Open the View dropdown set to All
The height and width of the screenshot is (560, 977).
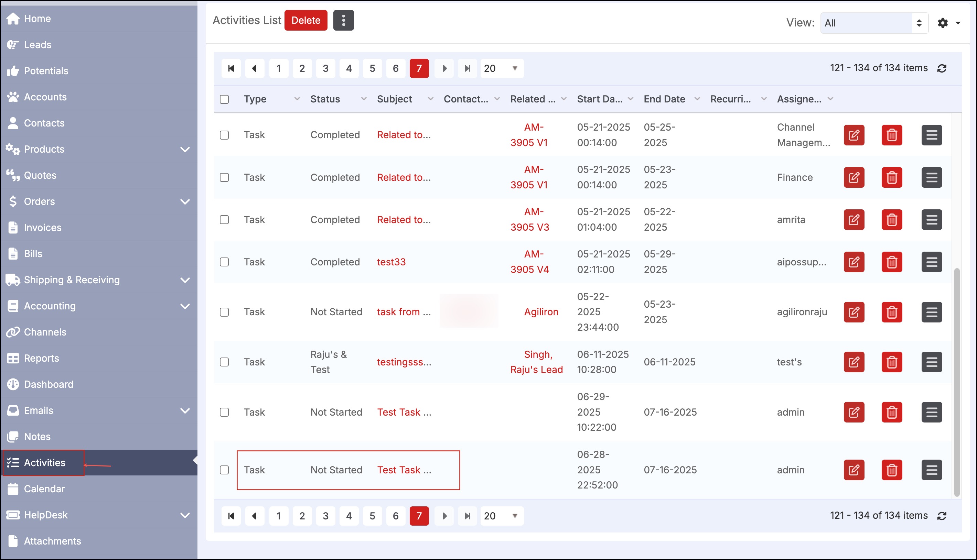pos(874,23)
